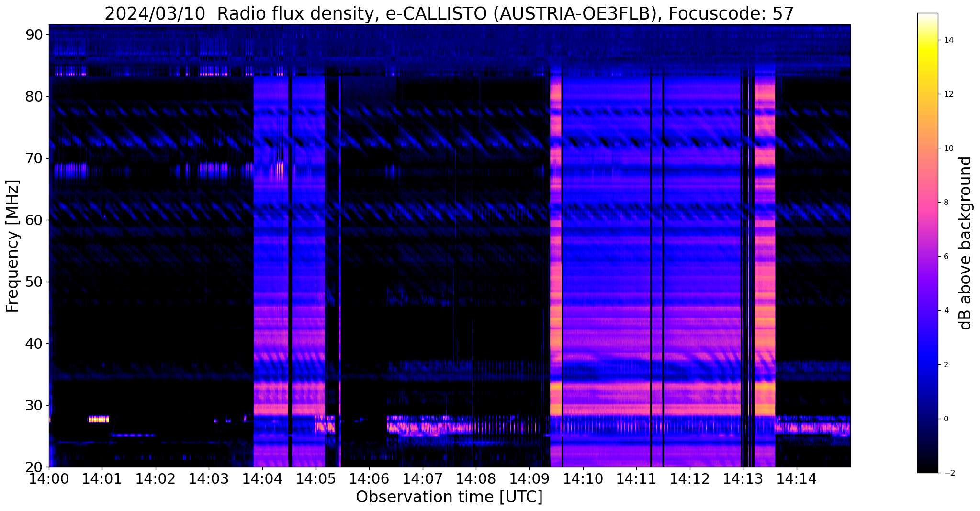Click the 80 MHz frequency tick label

tap(35, 97)
